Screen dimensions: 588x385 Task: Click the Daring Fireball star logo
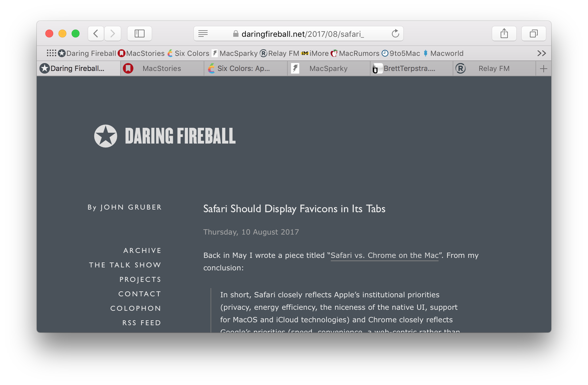click(x=105, y=136)
